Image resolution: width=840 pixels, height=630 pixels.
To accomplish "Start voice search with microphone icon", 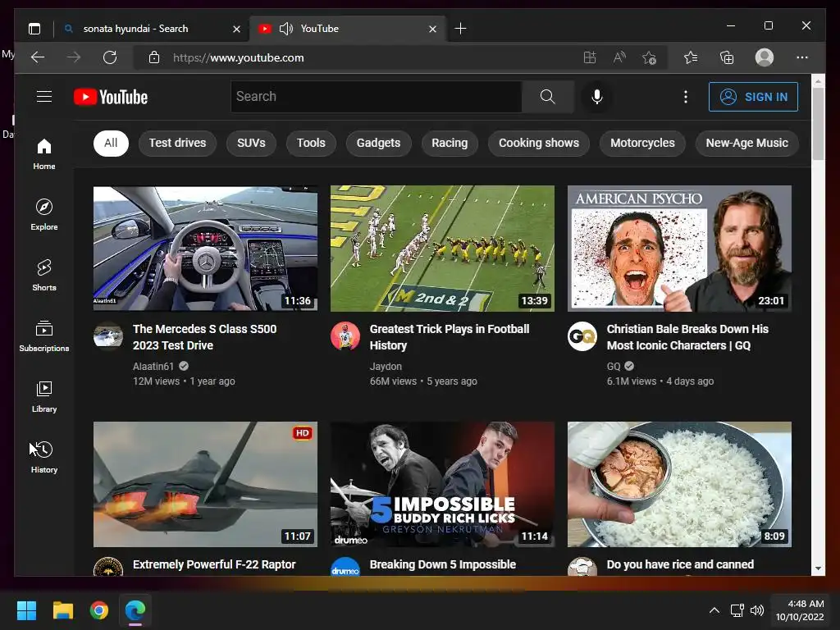I will click(x=597, y=97).
